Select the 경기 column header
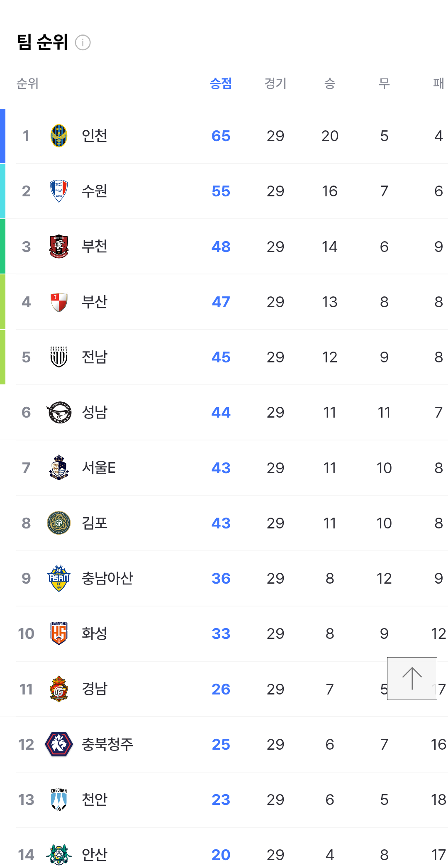This screenshot has height=868, width=448. click(x=275, y=84)
